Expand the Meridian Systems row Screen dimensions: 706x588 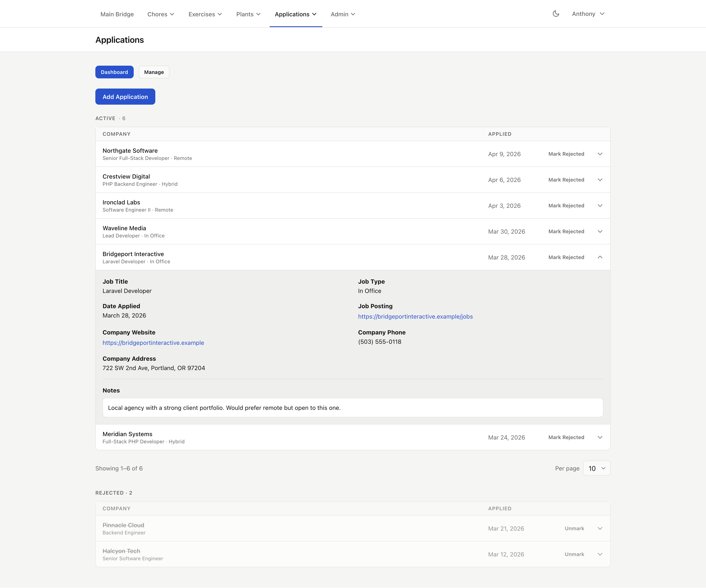tap(600, 437)
